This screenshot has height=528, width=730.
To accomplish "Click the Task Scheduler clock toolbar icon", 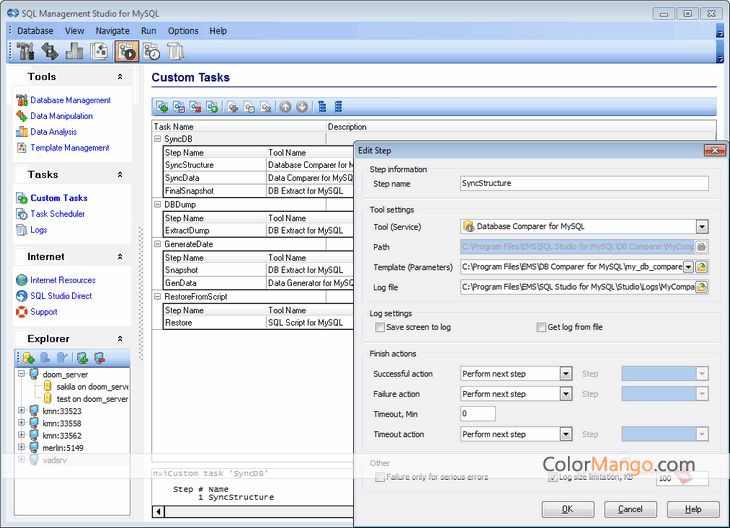I will tap(152, 51).
